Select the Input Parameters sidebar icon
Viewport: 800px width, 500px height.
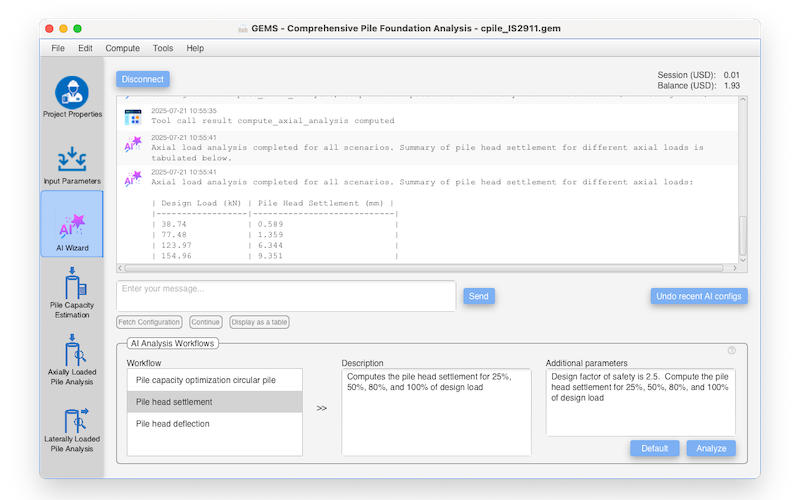(72, 160)
